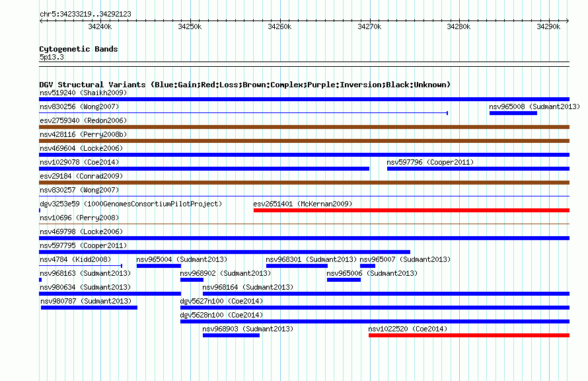Click the nsv980787 (Sudmant2013) label
Viewport: 588px width, 381px height.
point(86,301)
